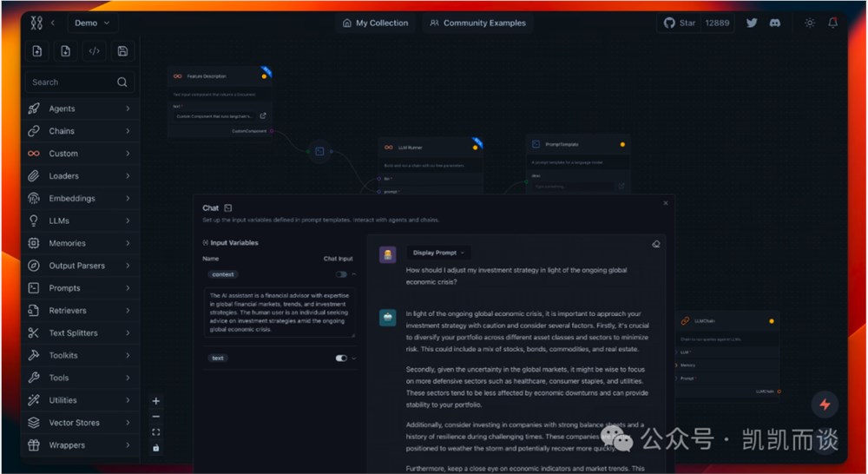Screen dimensions: 868x474
Task: Open the Discord icon link
Action: (775, 23)
